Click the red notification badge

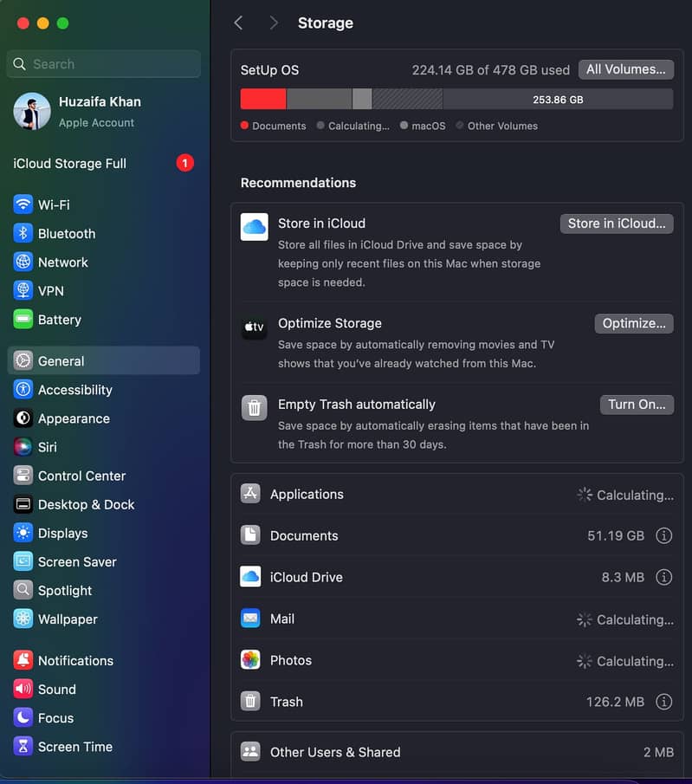tap(185, 163)
